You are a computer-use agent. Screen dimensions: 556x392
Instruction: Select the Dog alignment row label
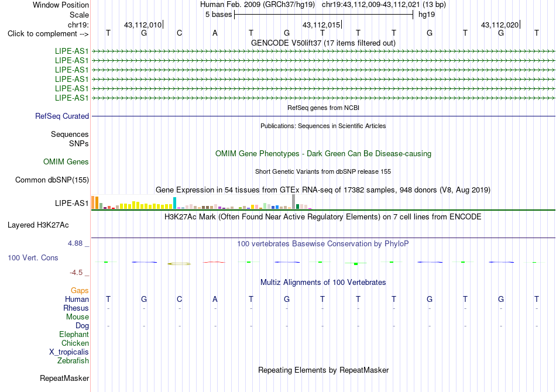click(x=82, y=326)
